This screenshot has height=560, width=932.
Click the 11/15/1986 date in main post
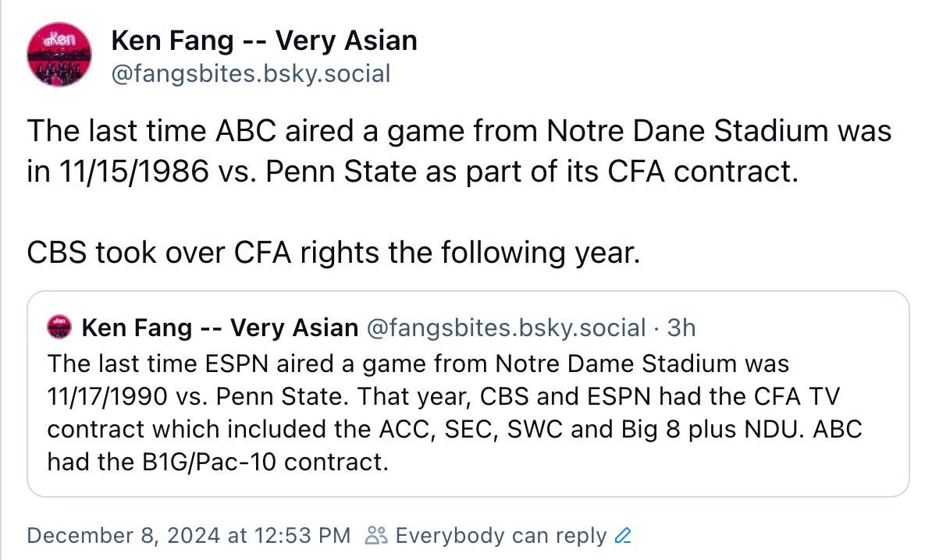(133, 172)
